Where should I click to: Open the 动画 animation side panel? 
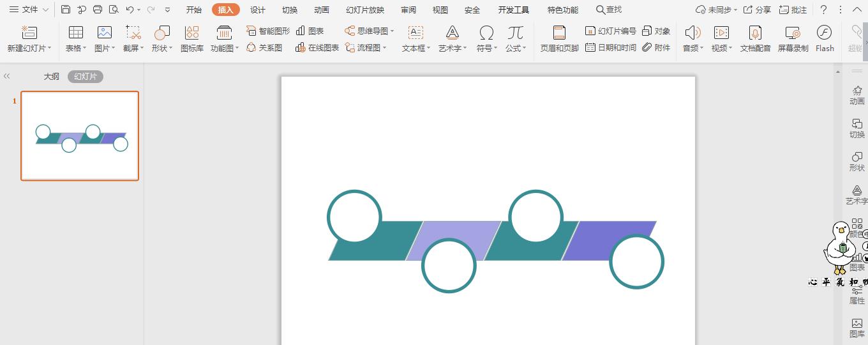(857, 96)
